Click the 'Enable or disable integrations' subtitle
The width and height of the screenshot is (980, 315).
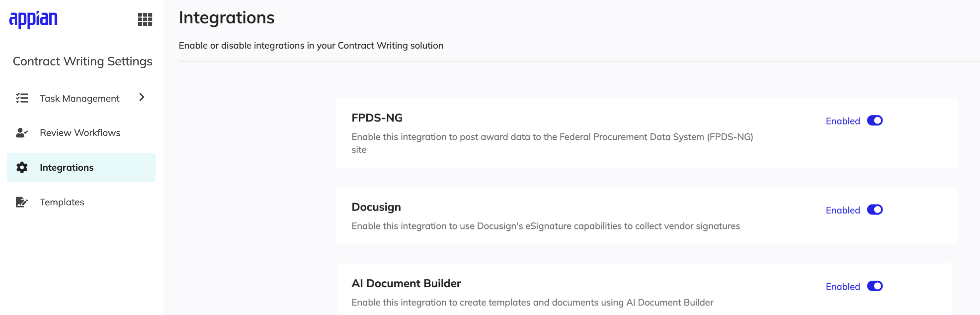click(x=311, y=45)
